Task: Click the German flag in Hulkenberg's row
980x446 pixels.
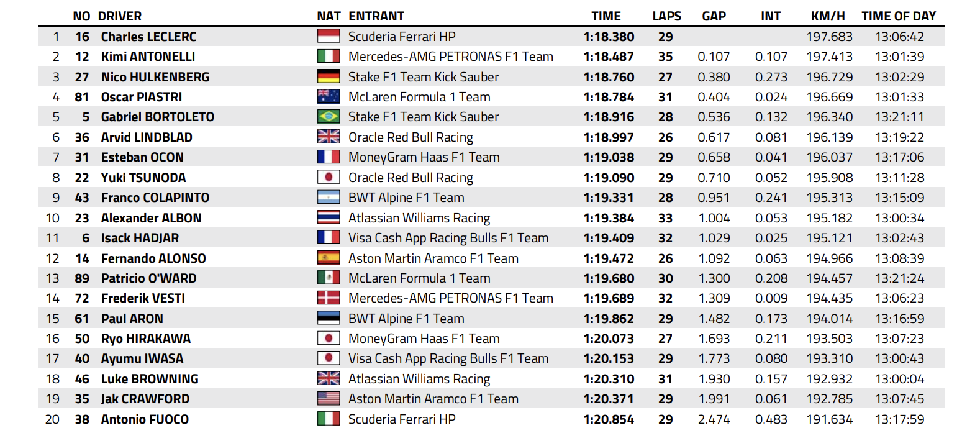Action: click(329, 77)
